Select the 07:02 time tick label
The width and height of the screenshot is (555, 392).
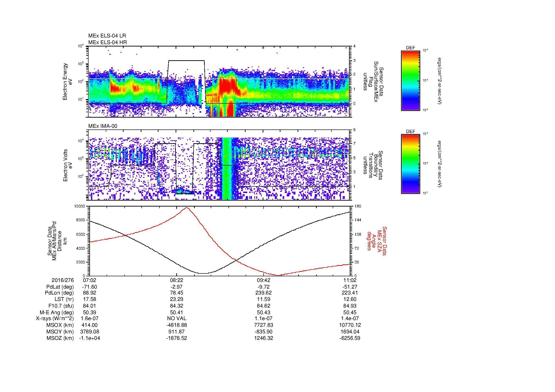coord(90,280)
